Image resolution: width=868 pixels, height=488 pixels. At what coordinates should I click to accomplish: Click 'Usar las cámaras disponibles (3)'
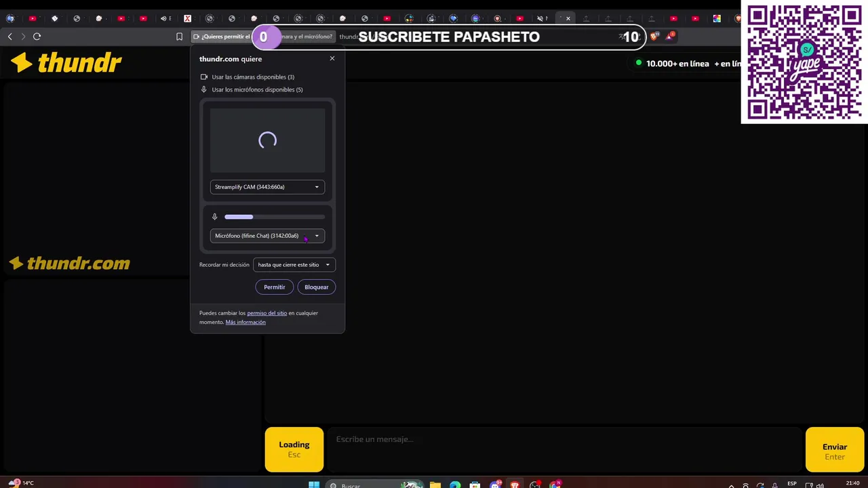point(253,77)
